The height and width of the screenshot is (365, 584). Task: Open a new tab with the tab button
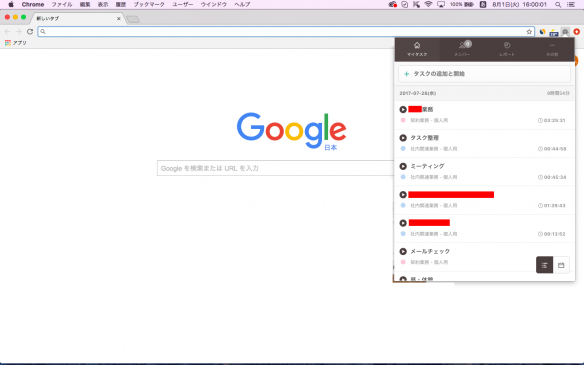[133, 19]
